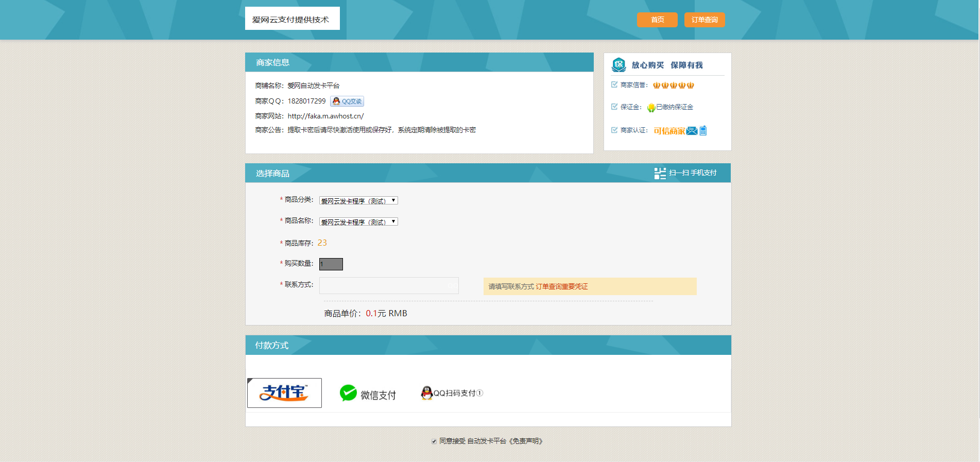Click the 购买数量 quantity field
The height and width of the screenshot is (462, 980).
click(x=331, y=264)
